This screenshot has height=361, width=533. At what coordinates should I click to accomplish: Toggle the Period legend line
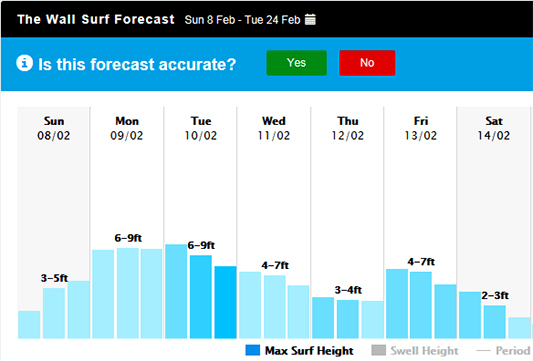503,350
